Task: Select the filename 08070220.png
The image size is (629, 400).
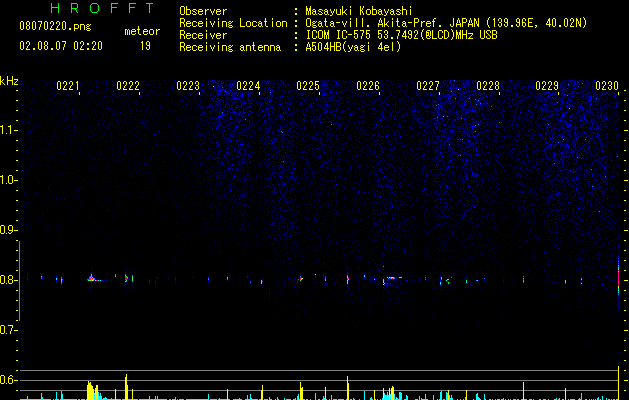Action: [x=55, y=27]
